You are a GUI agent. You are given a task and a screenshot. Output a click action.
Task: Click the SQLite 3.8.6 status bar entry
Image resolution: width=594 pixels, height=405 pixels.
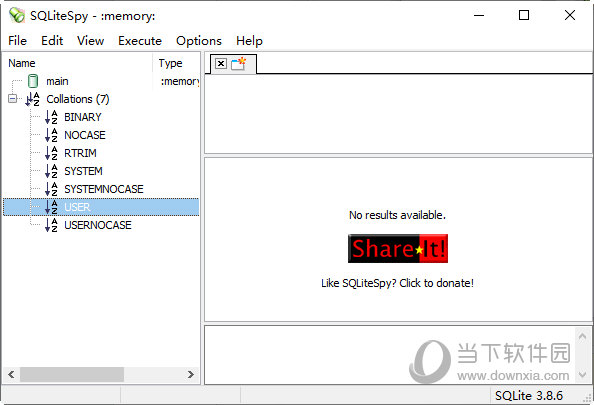coord(529,396)
